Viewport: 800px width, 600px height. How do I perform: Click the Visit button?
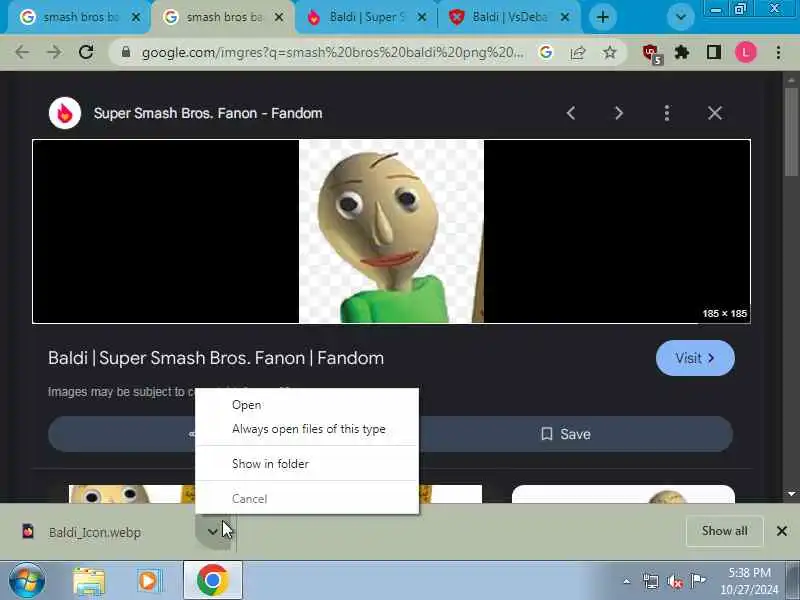click(x=695, y=358)
